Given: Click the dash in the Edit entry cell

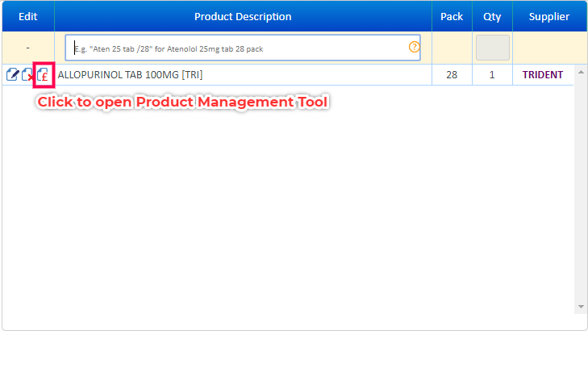Looking at the screenshot, I should coord(27,48).
